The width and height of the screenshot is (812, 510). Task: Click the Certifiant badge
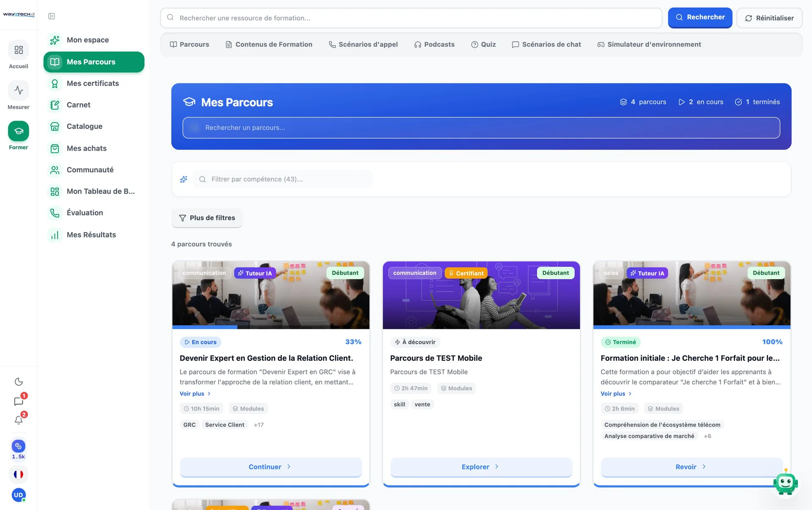[x=466, y=273]
